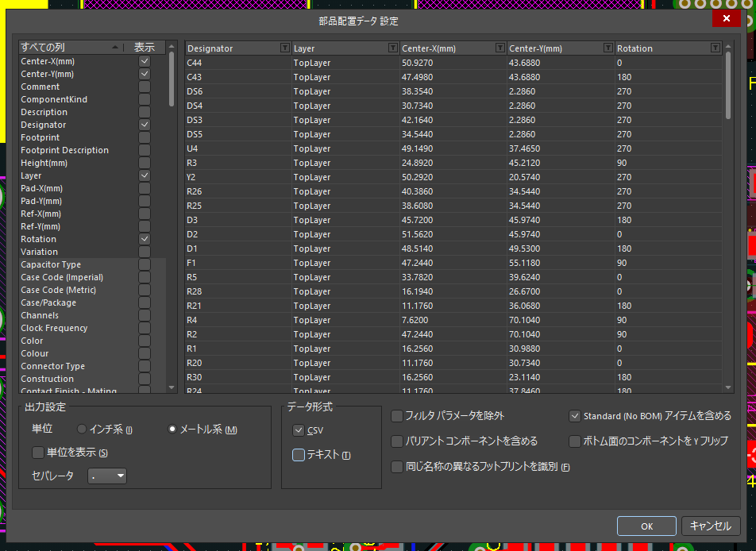The width and height of the screenshot is (756, 551).
Task: Uncheck the CSV data format checkbox
Action: tap(299, 430)
